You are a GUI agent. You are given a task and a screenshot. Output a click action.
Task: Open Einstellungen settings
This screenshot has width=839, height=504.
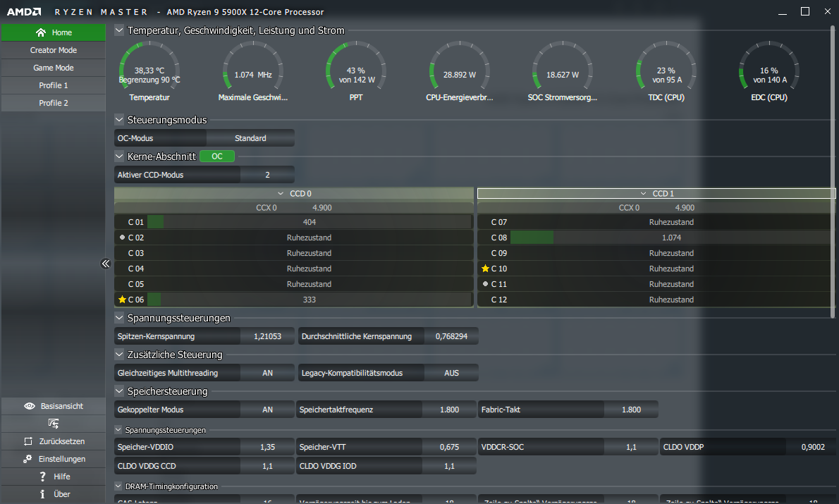[54, 459]
